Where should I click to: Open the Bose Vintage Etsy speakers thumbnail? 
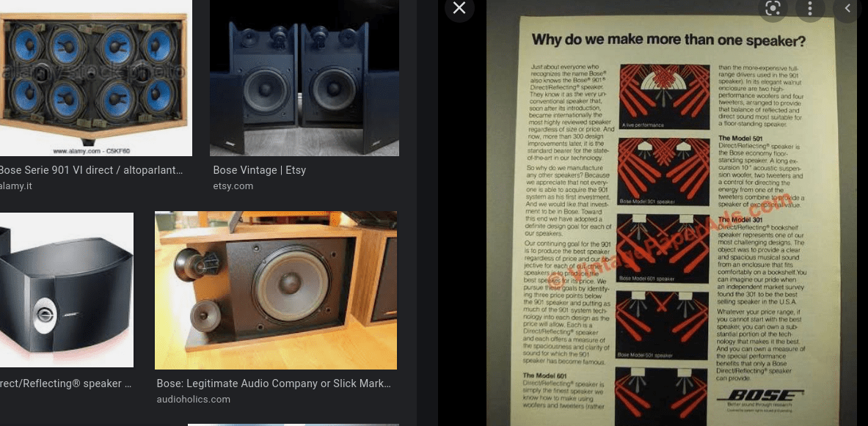tap(304, 78)
